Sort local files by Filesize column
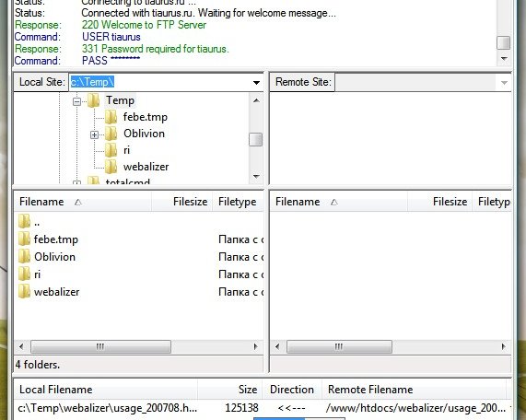Image resolution: width=526 pixels, height=420 pixels. pos(181,202)
